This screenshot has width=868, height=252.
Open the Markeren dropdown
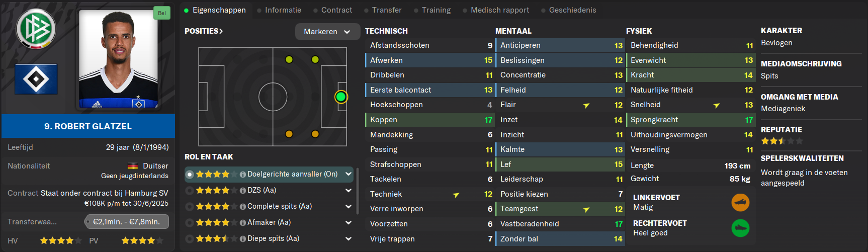pos(327,32)
